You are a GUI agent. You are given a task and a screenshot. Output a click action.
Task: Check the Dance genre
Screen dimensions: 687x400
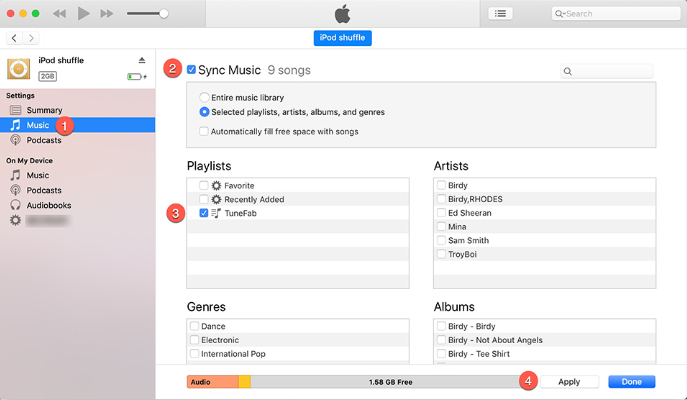point(195,326)
